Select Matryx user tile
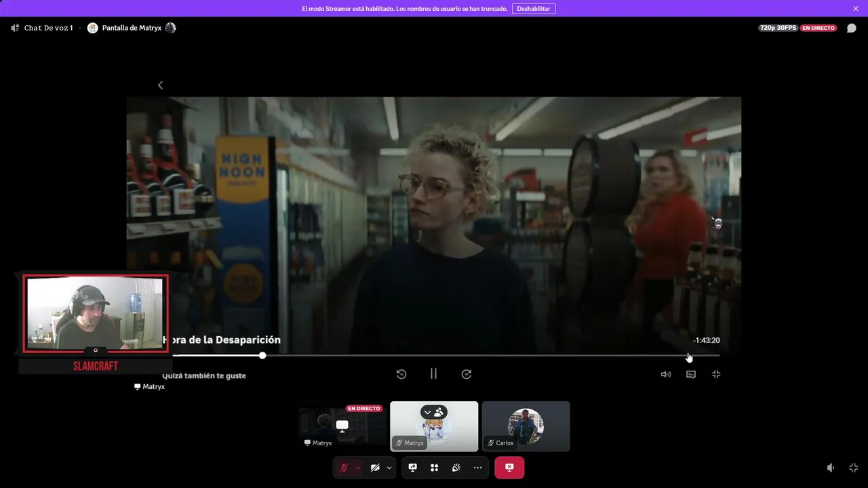 click(434, 426)
